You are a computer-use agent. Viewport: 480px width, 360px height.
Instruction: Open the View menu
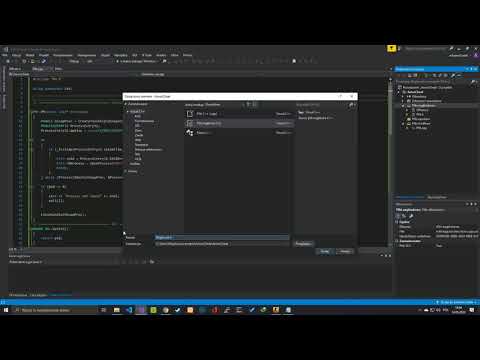30,55
